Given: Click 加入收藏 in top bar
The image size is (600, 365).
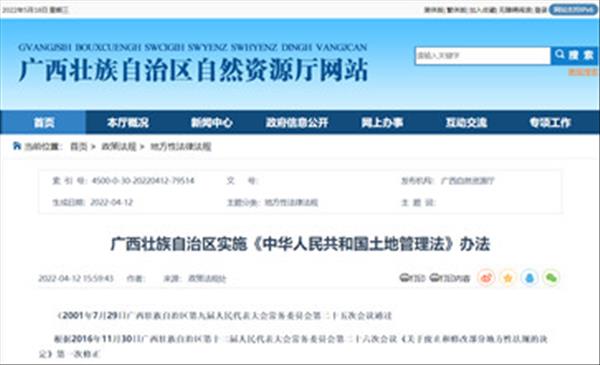Looking at the screenshot, I should pos(483,10).
